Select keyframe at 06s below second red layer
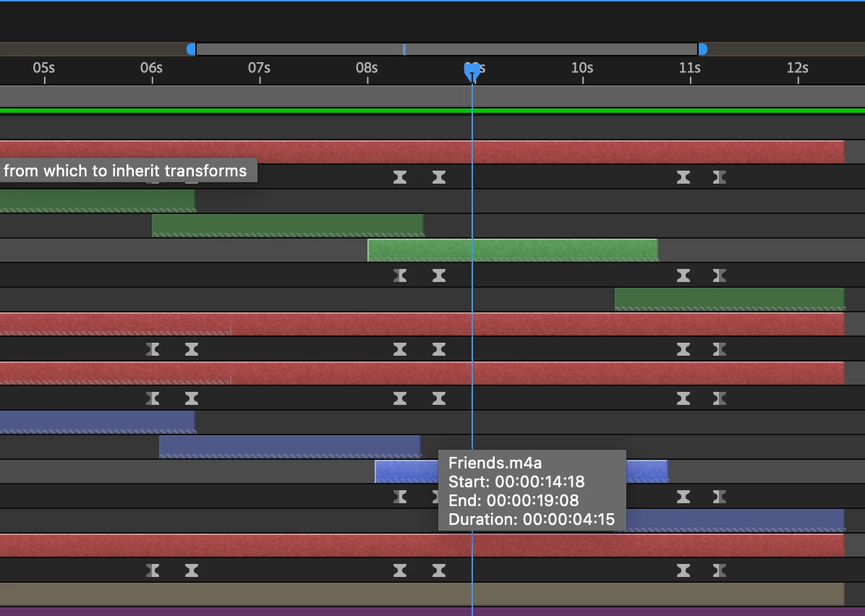 [x=153, y=349]
